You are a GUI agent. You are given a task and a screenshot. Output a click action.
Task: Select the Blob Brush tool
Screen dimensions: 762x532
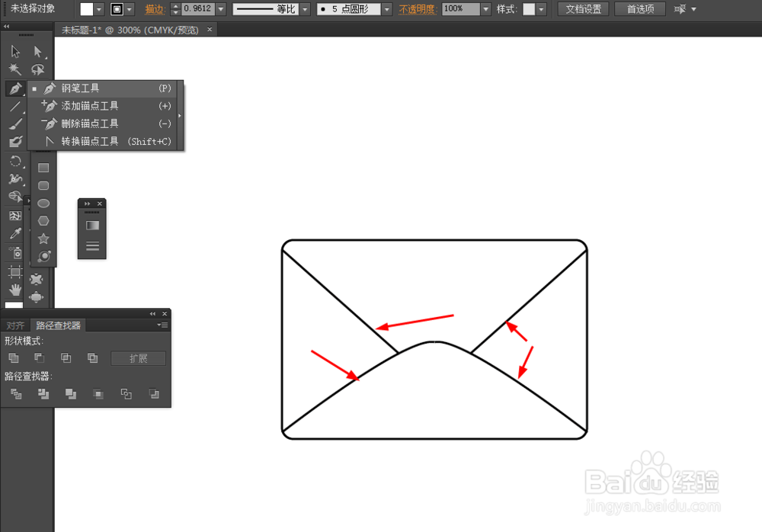[x=15, y=142]
